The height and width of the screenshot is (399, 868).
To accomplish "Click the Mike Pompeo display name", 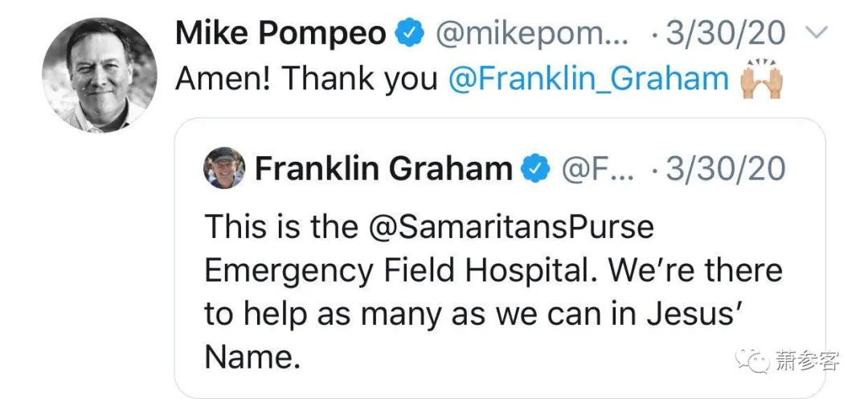I will pyautogui.click(x=281, y=33).
